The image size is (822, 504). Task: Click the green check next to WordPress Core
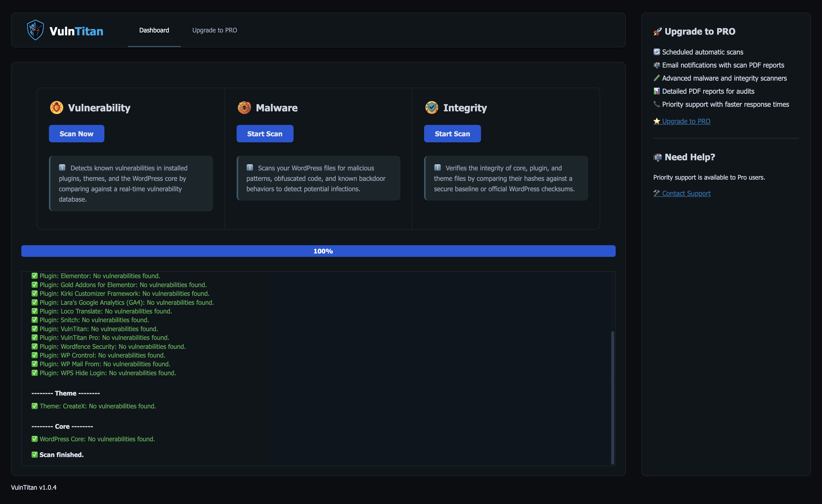35,439
